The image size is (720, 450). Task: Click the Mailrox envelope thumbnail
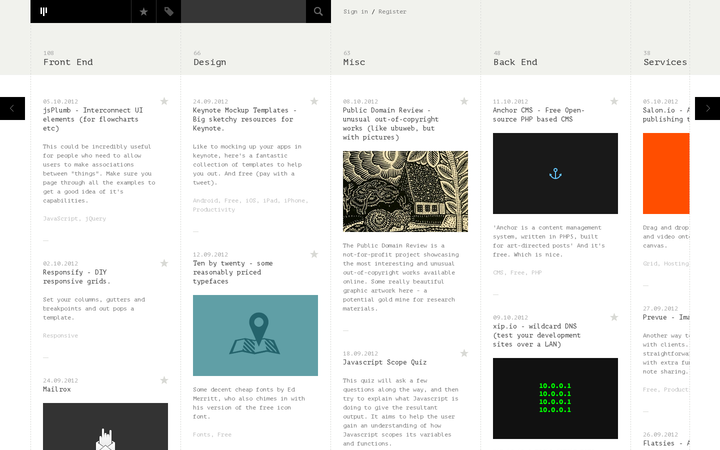point(105,427)
